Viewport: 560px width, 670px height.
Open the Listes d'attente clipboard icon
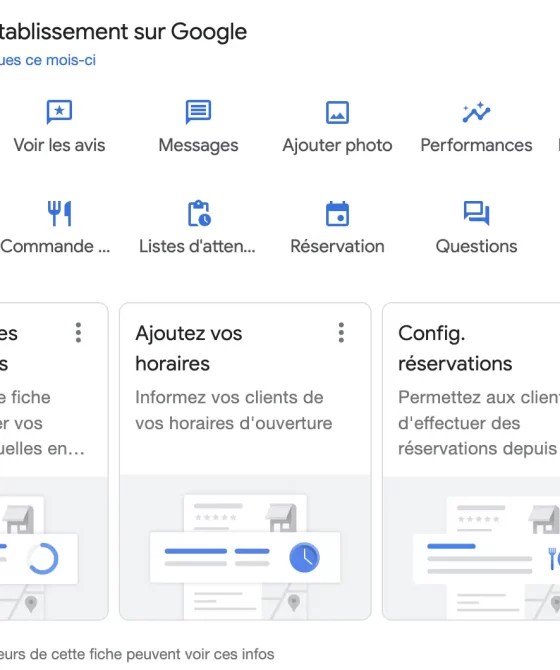click(199, 213)
